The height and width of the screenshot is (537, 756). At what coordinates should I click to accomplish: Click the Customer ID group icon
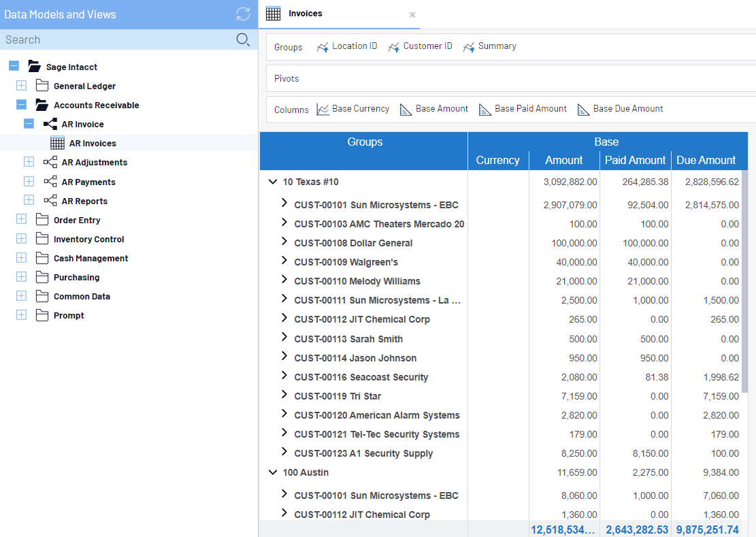click(x=393, y=47)
